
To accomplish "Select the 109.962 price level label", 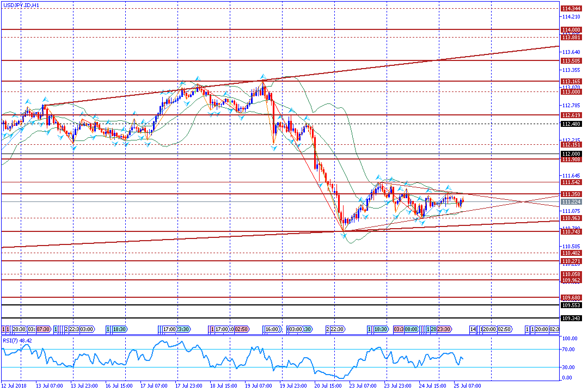I will [x=571, y=280].
